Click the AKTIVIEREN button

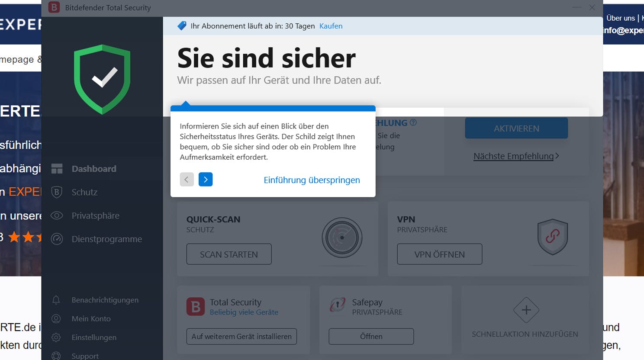516,129
